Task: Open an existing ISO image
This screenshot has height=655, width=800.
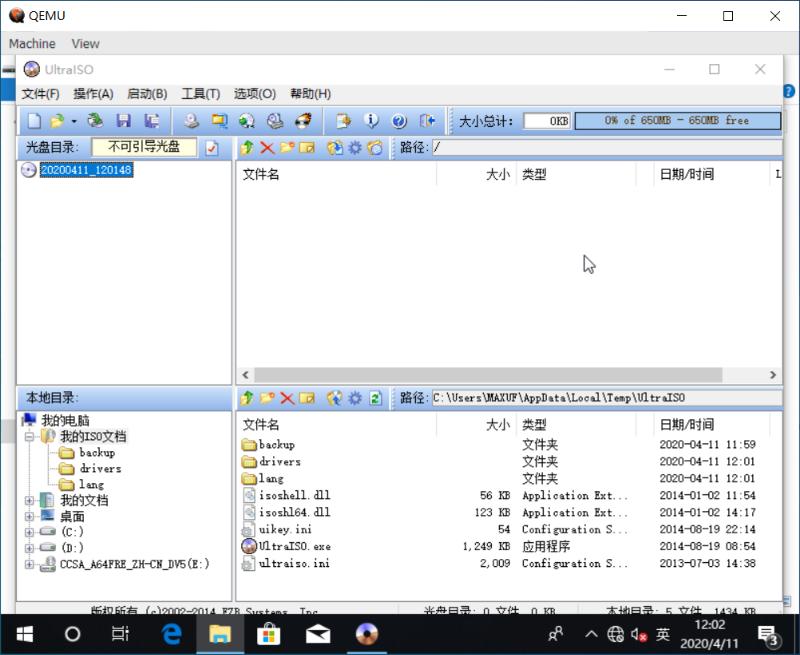Action: (56, 120)
